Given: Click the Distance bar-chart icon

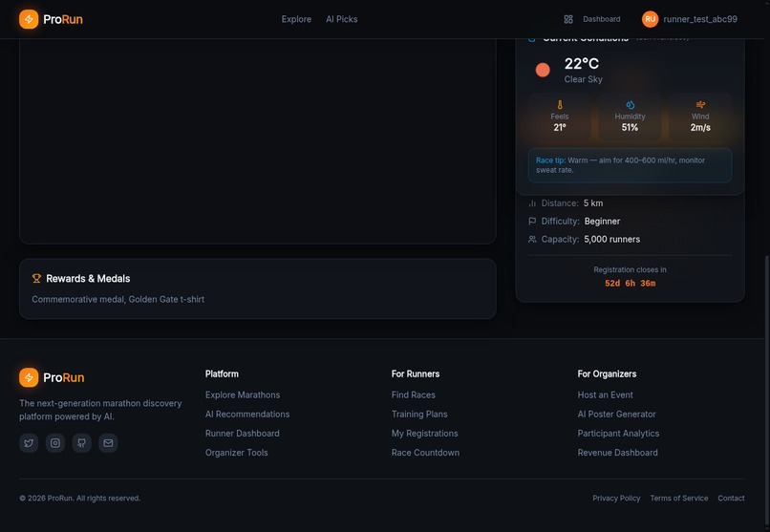Looking at the screenshot, I should (x=532, y=203).
